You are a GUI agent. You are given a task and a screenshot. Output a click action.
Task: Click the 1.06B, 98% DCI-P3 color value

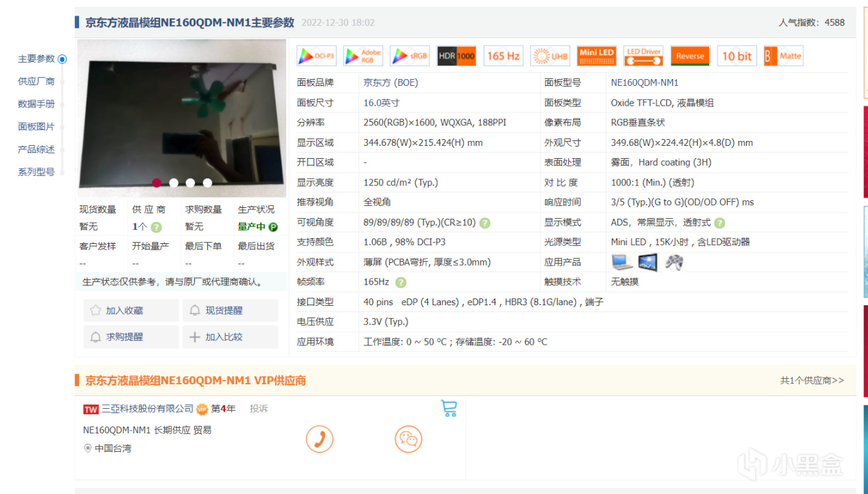pos(405,242)
